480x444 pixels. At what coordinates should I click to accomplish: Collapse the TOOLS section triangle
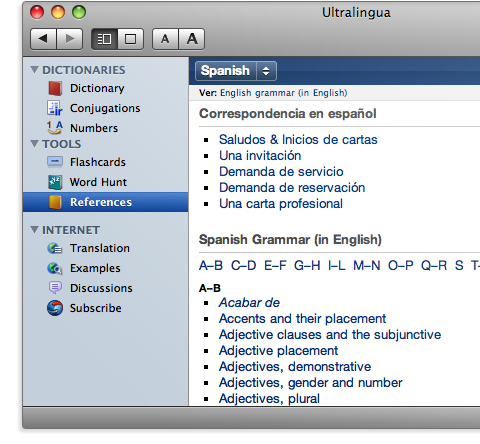34,144
